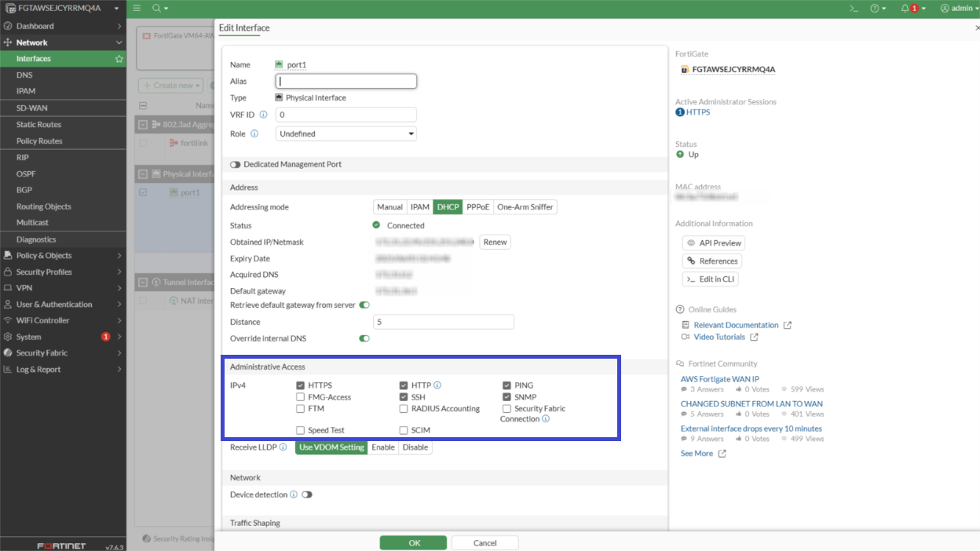
Task: Open FortiGate hostname dropdown at top left
Action: coord(63,8)
